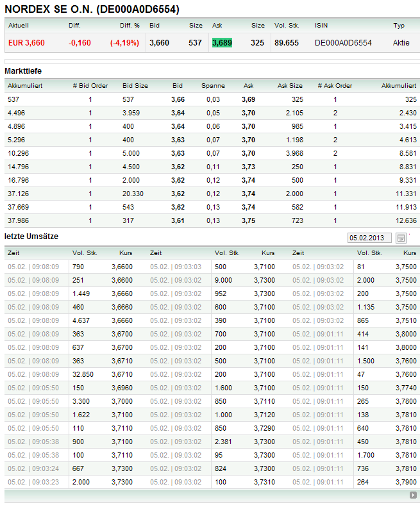The image size is (420, 505).
Task: Click the trade volume 1.449
Action: (x=81, y=294)
